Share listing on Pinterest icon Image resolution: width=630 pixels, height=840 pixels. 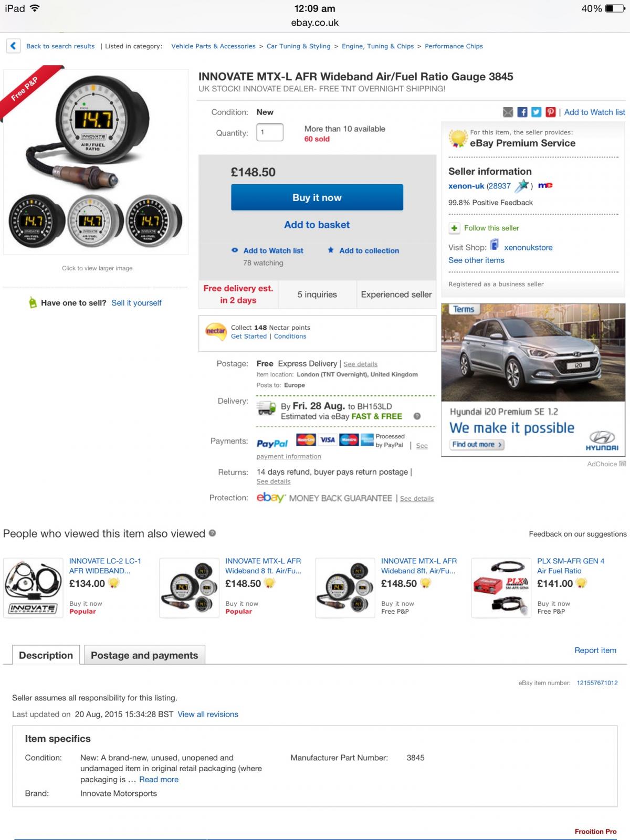tap(550, 112)
